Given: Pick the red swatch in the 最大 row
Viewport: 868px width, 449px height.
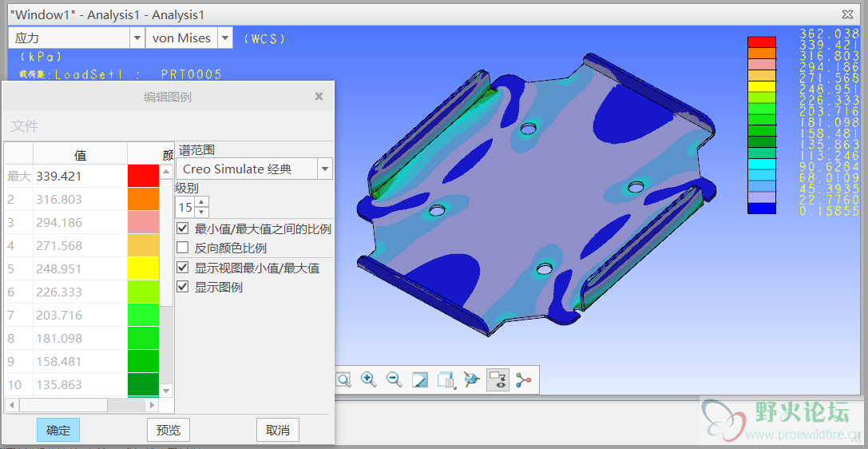Looking at the screenshot, I should pos(144,176).
